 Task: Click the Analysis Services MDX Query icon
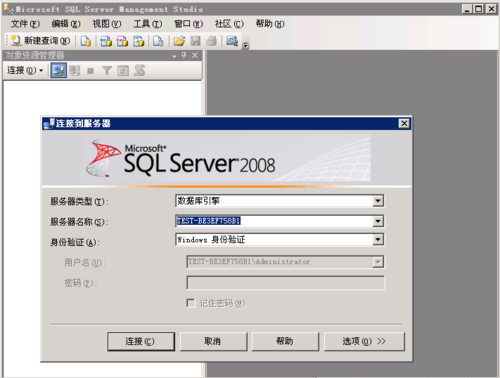106,41
